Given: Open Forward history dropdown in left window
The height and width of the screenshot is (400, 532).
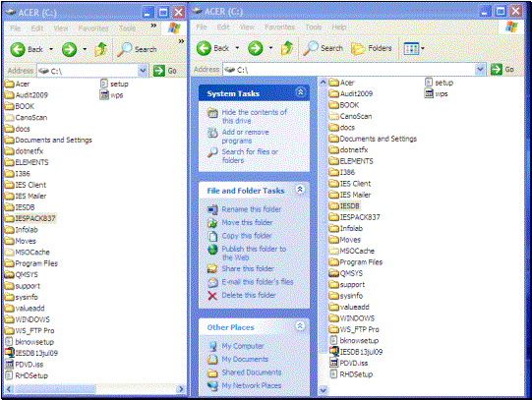Looking at the screenshot, I should [x=85, y=49].
